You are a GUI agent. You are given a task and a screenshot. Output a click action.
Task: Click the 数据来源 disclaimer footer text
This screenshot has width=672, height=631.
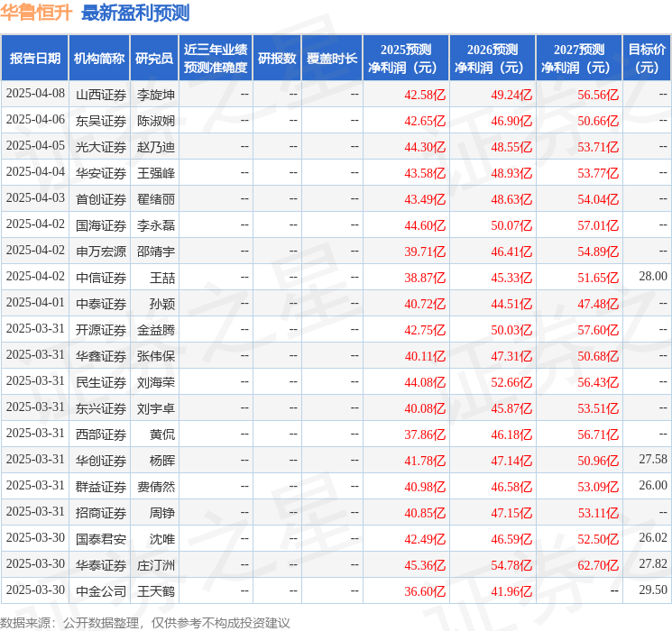(145, 622)
